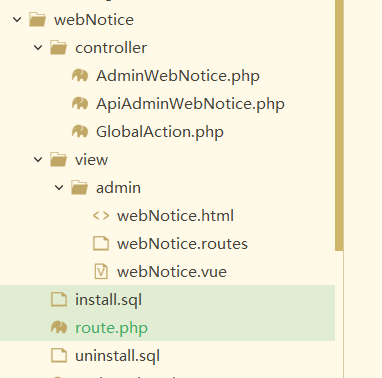Click the webNotice.html code-bracket icon
This screenshot has width=382, height=378.
coord(101,216)
